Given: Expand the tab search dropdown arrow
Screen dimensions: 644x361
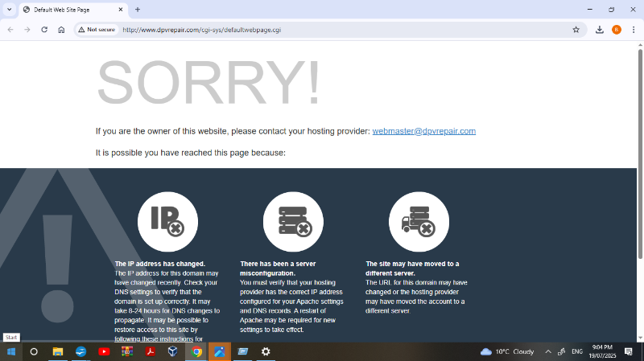Looking at the screenshot, I should tap(9, 10).
